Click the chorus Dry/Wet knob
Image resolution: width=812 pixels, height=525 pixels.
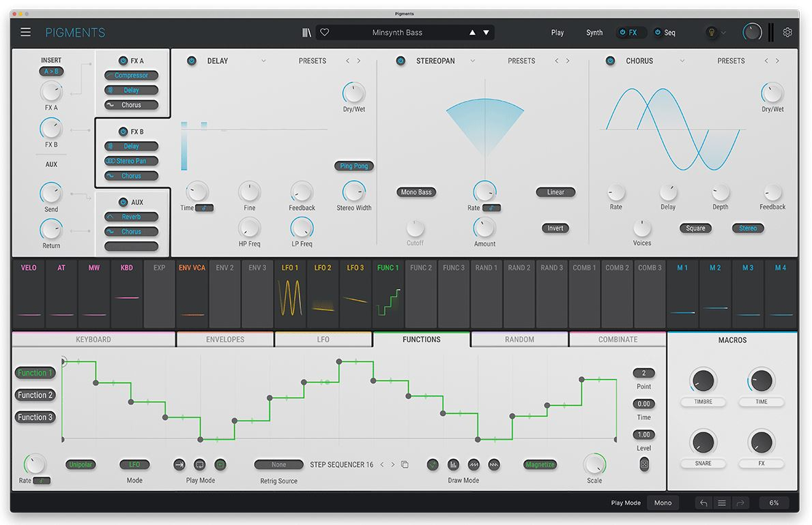772,93
